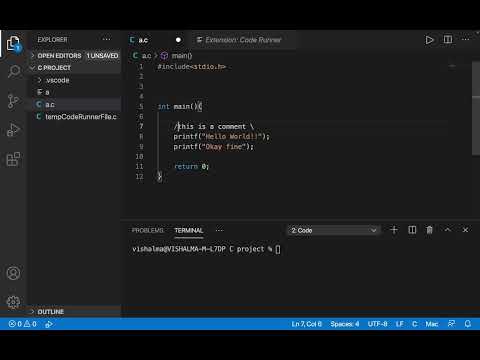Open the Explorer view in activity bar
This screenshot has width=480, height=360.
pyautogui.click(x=13, y=43)
